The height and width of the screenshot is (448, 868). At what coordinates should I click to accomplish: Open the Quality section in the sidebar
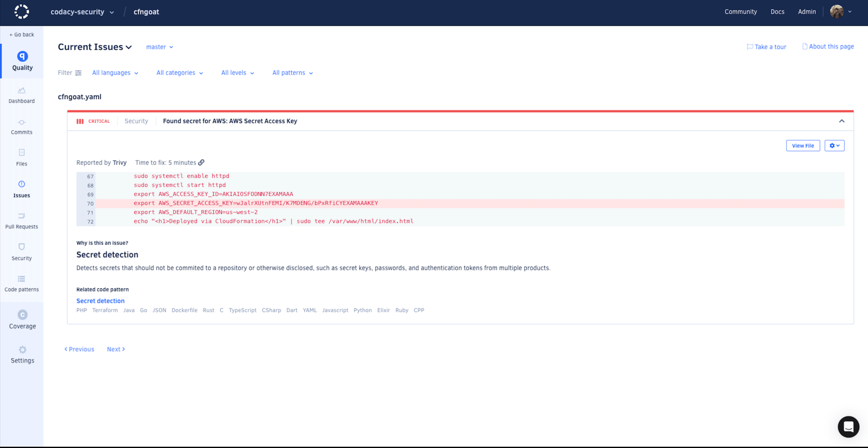point(21,61)
